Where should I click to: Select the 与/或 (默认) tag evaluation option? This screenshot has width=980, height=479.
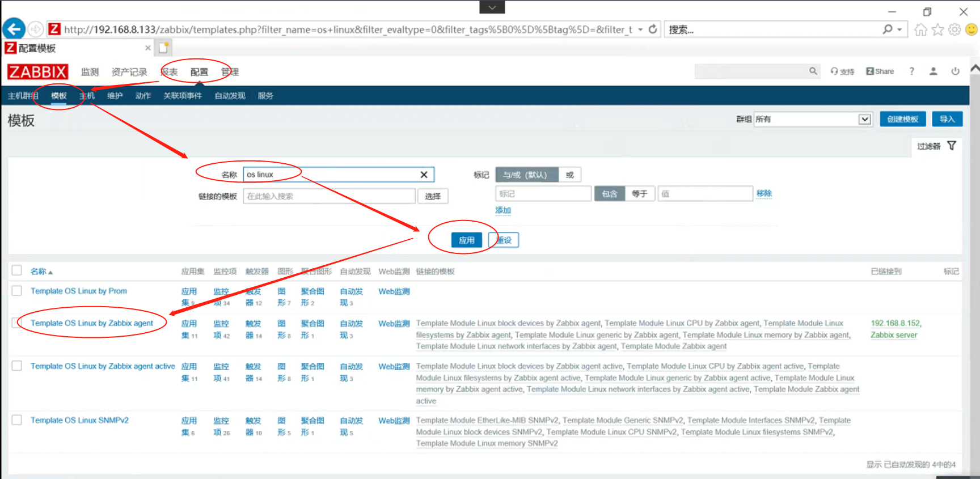point(527,175)
